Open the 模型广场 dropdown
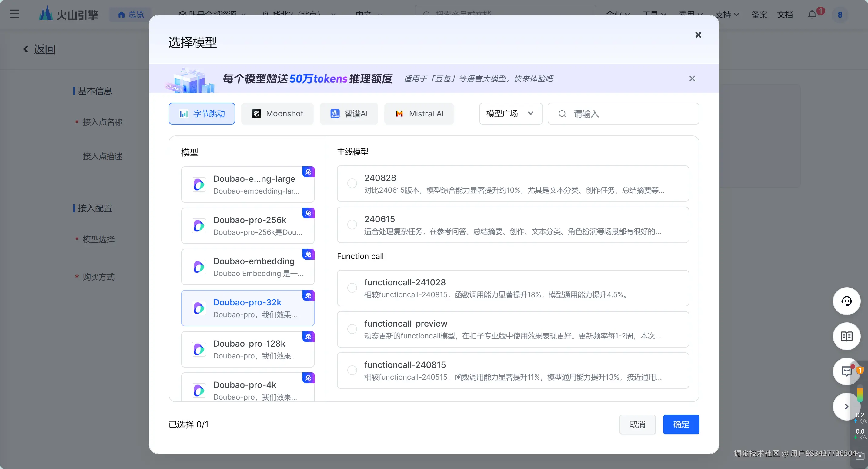Screen dimensions: 868x469 click(x=510, y=114)
